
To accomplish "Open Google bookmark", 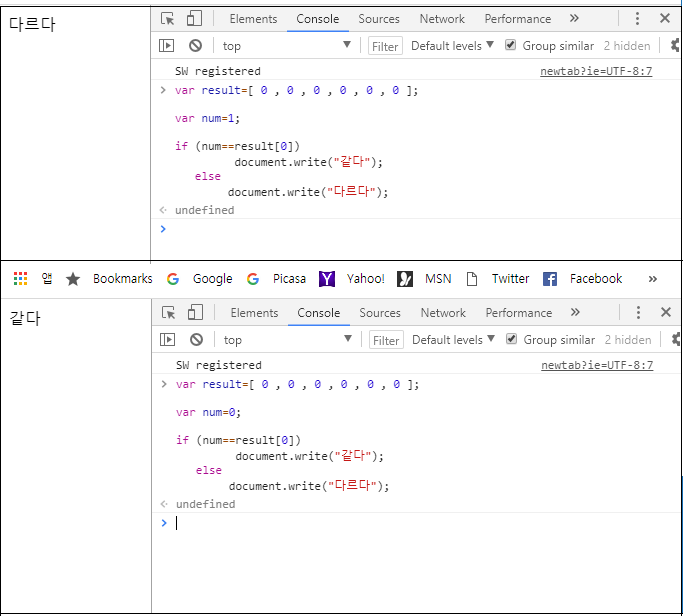I will (x=199, y=278).
